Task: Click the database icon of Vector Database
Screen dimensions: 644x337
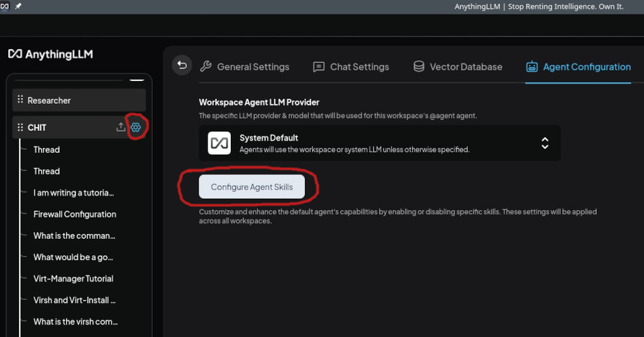Action: pyautogui.click(x=418, y=67)
